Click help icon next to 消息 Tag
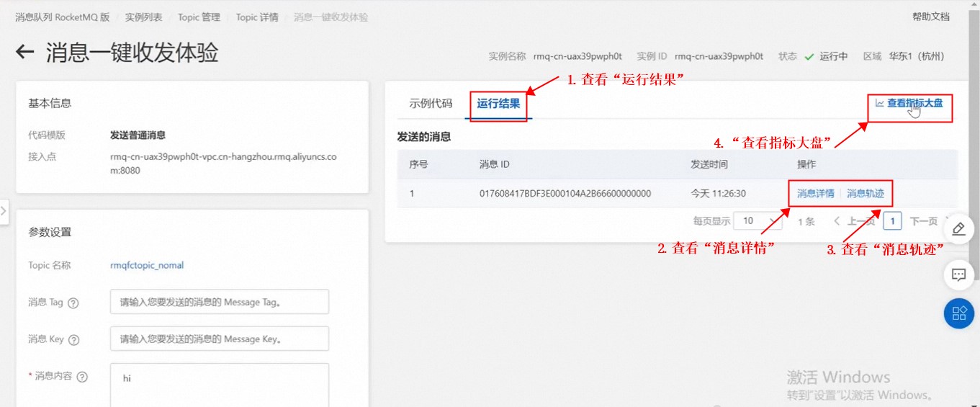The image size is (980, 407). [73, 303]
